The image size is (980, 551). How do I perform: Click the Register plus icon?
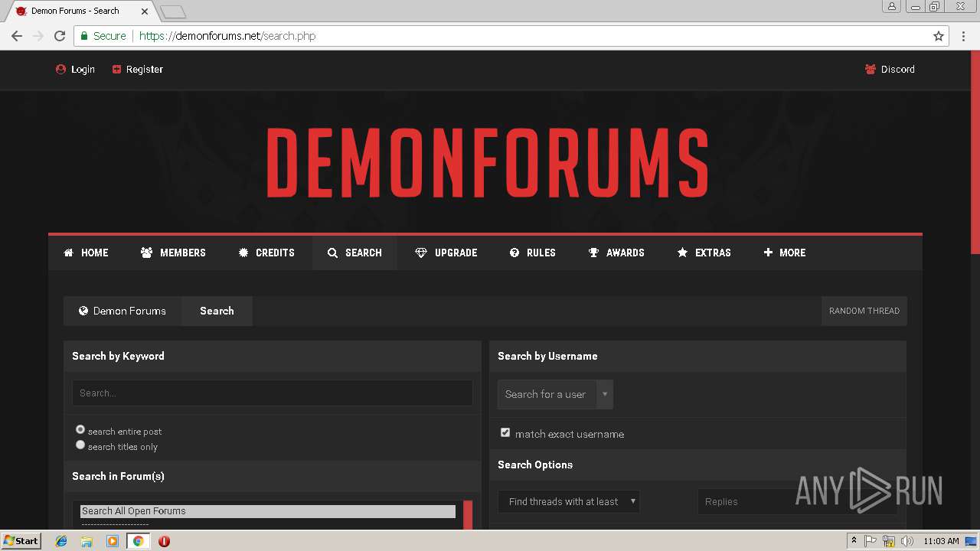116,69
